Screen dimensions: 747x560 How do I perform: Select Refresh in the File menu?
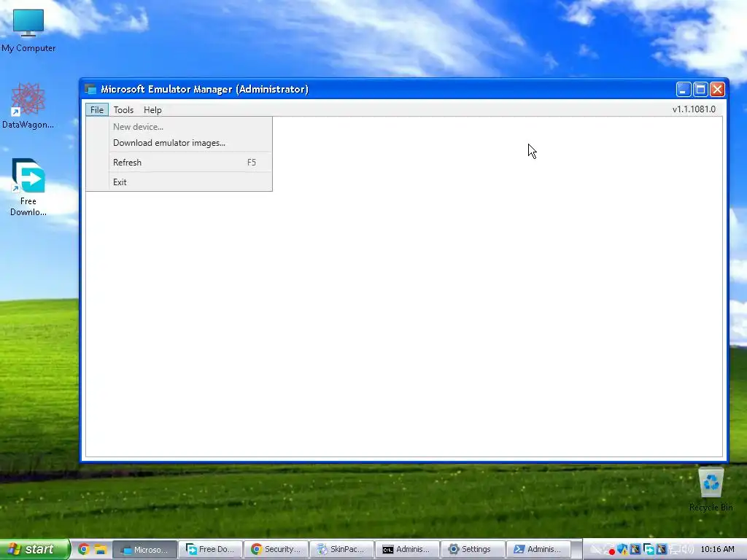coord(179,163)
